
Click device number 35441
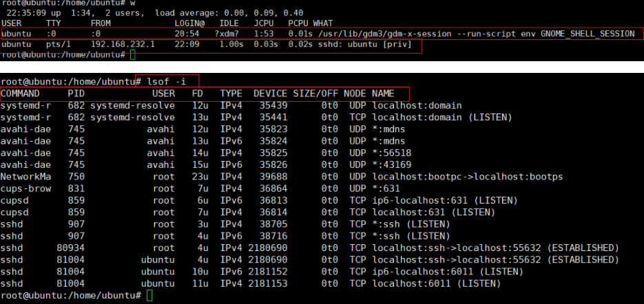[x=273, y=118]
